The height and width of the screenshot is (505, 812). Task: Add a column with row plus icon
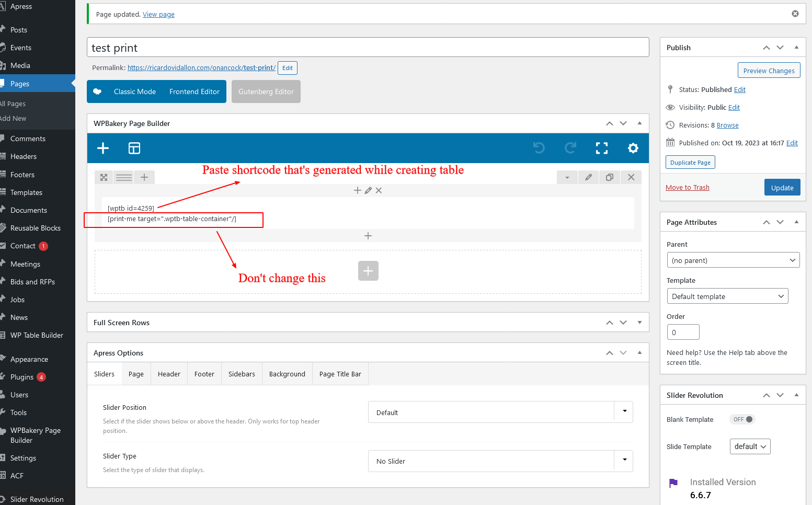(144, 177)
